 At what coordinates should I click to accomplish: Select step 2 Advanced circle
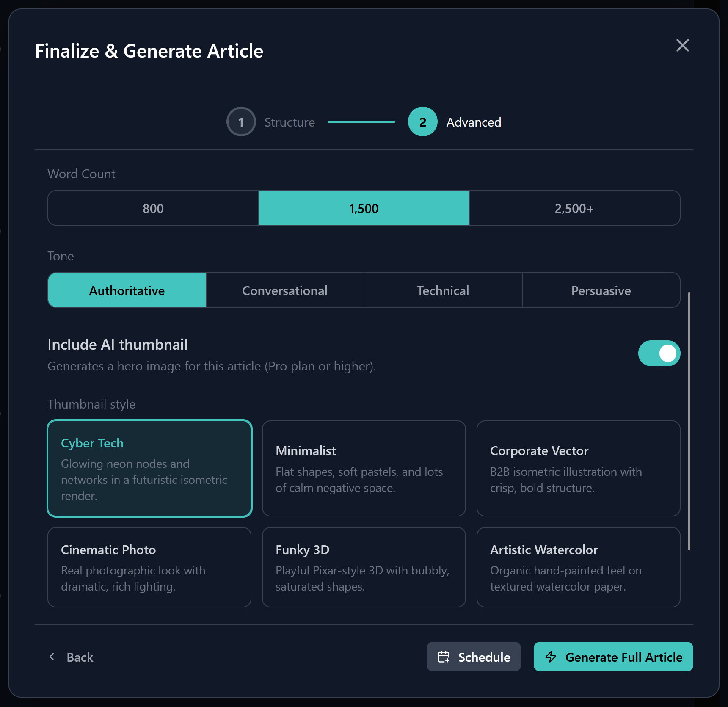point(422,122)
